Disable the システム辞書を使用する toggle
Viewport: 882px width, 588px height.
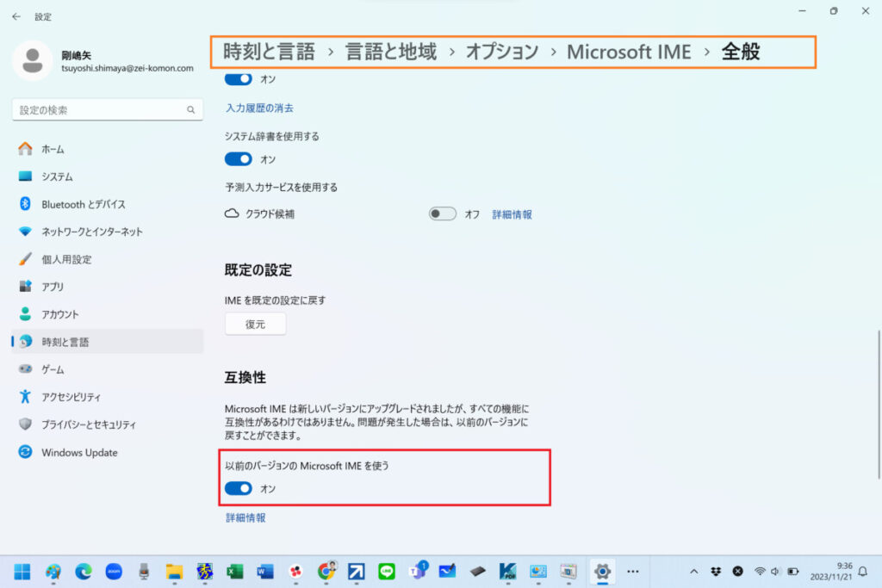tap(238, 158)
